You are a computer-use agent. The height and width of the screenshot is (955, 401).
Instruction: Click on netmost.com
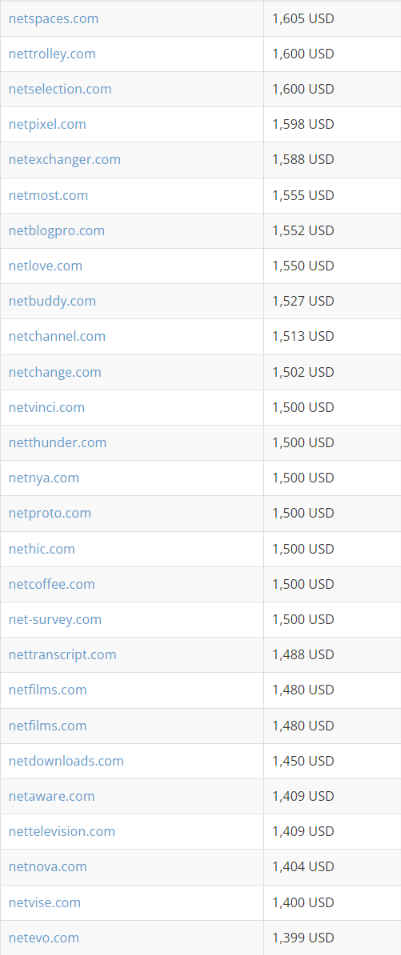(48, 196)
